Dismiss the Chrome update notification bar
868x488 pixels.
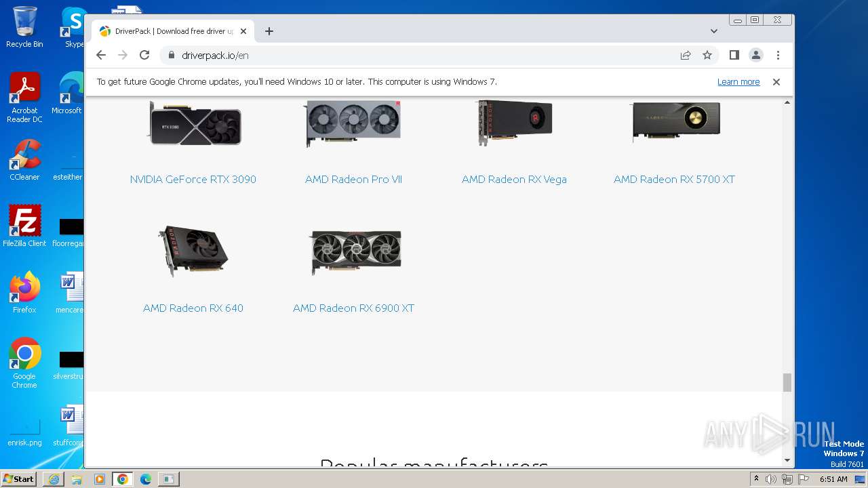coord(776,82)
